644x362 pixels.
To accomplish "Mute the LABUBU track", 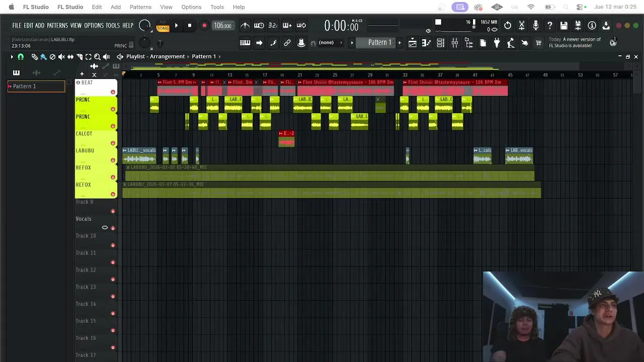I will click(x=113, y=160).
